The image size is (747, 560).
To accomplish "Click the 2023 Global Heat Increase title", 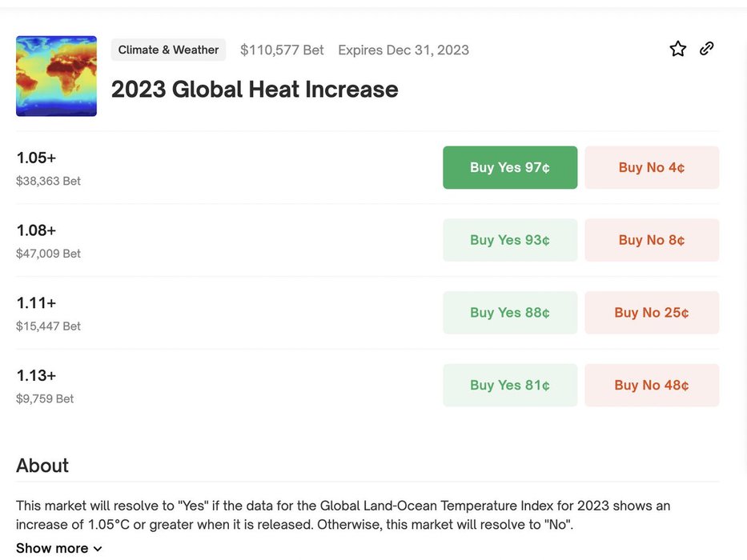I will 255,89.
